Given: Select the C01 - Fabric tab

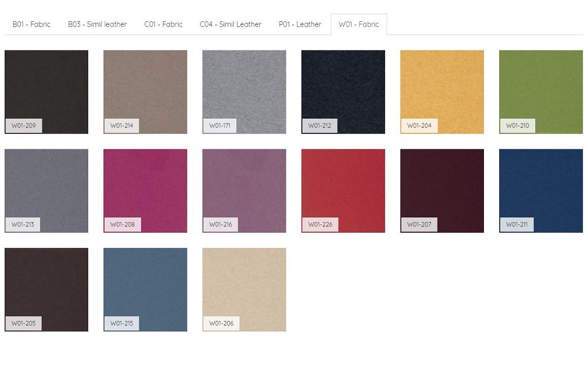Looking at the screenshot, I should pos(163,24).
